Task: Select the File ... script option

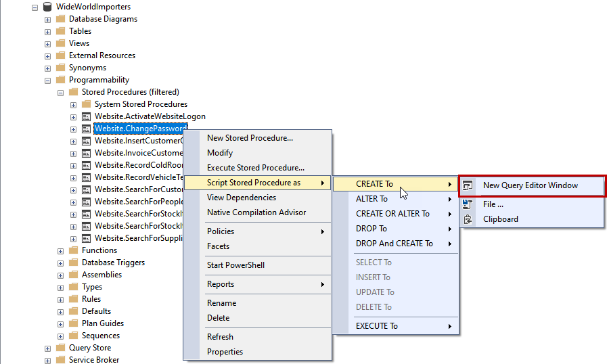Action: tap(532, 204)
